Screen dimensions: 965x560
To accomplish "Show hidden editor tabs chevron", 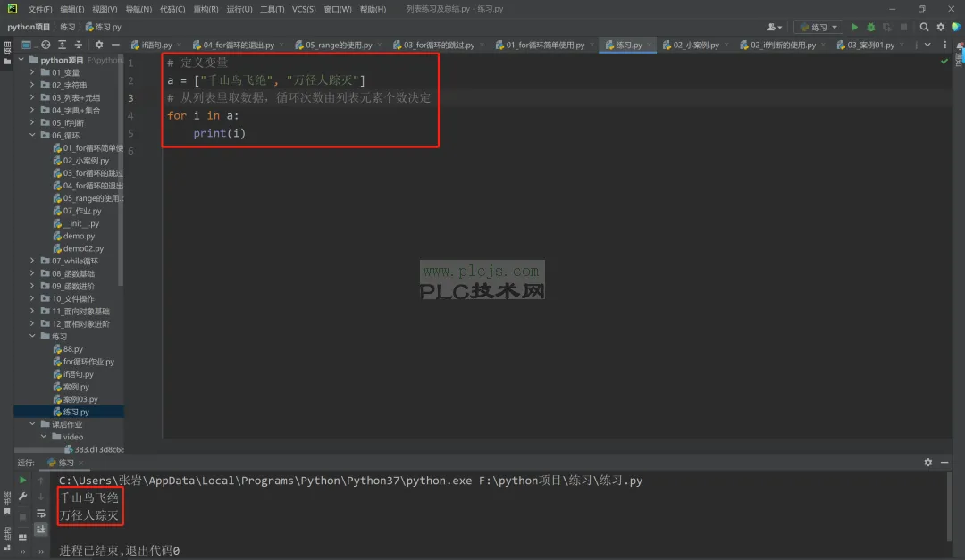I will coord(927,45).
